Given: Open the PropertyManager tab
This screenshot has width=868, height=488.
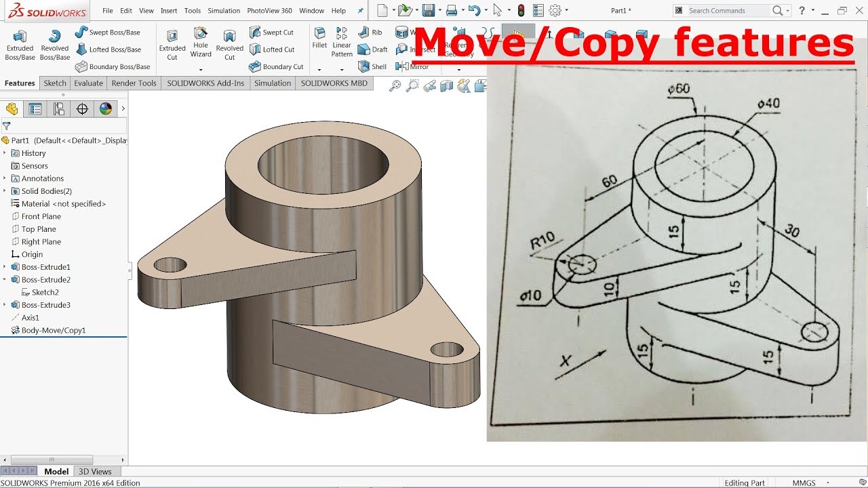Looking at the screenshot, I should (x=35, y=109).
